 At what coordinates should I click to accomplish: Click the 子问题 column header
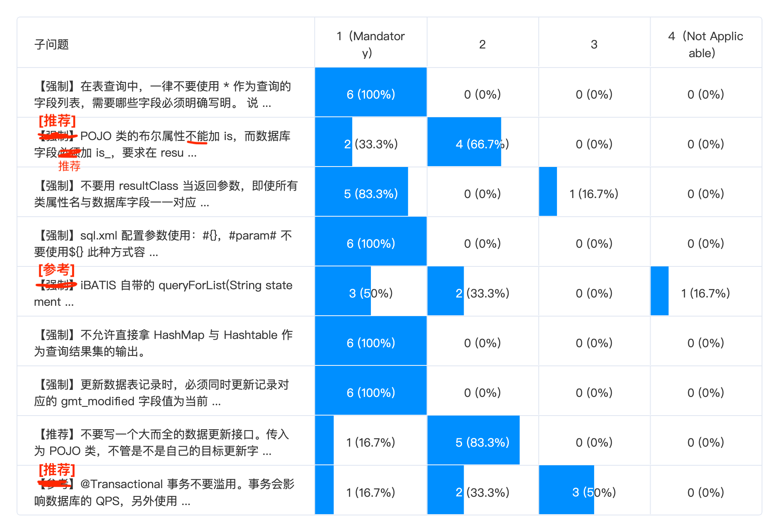tap(51, 44)
